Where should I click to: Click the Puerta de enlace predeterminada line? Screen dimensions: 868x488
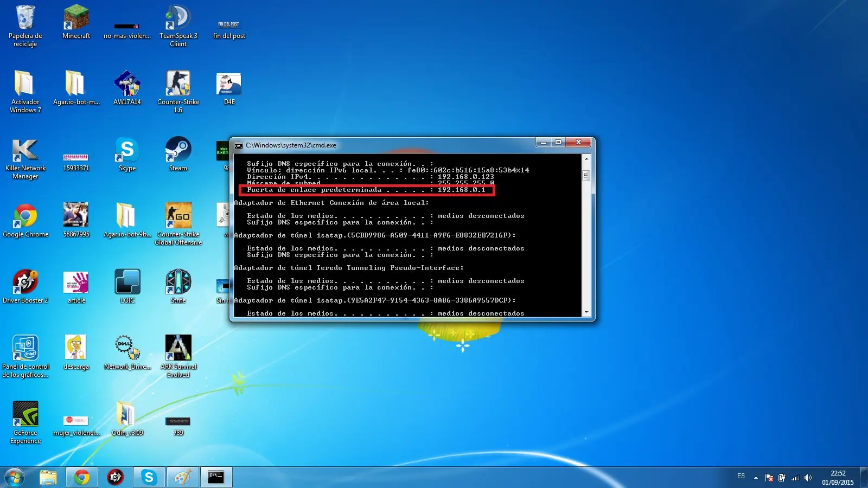pos(366,190)
